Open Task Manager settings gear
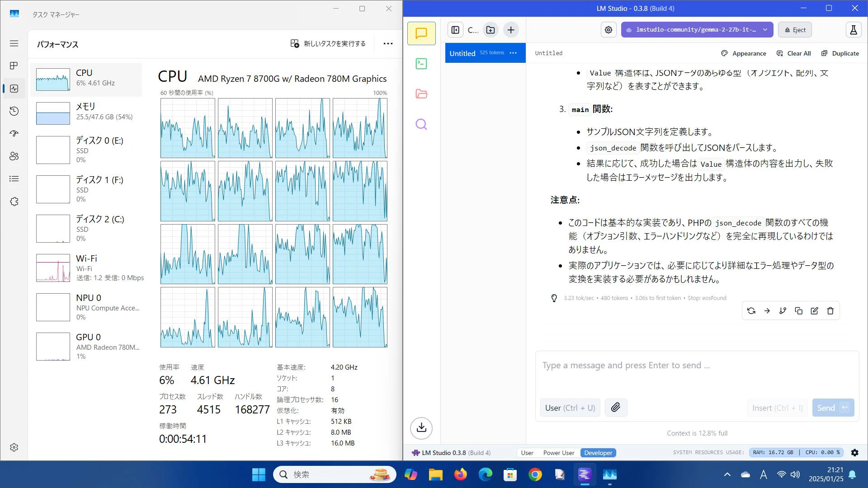Viewport: 868px width, 488px height. [x=14, y=447]
